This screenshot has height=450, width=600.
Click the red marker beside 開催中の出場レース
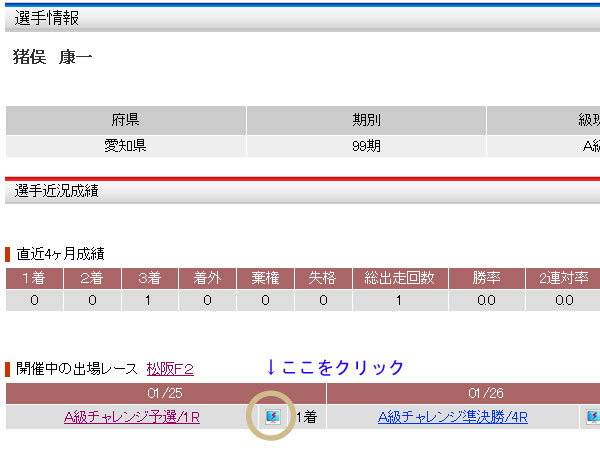point(8,368)
